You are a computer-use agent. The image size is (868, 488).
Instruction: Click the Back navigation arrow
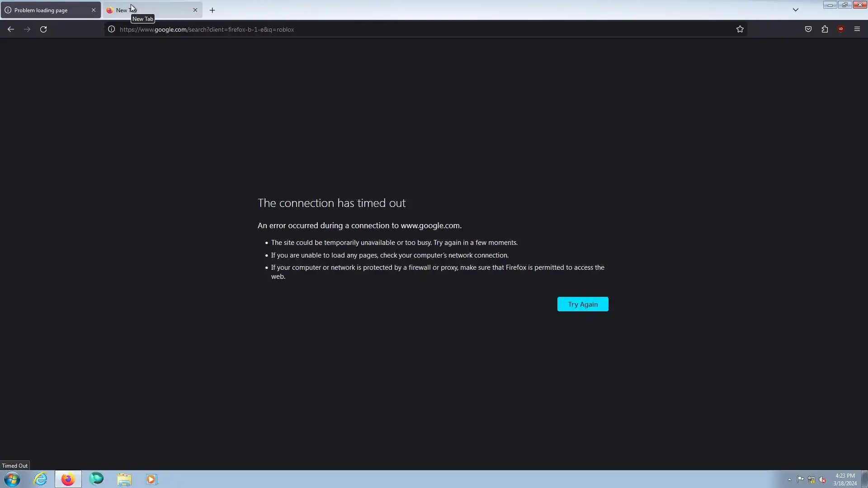pos(10,29)
